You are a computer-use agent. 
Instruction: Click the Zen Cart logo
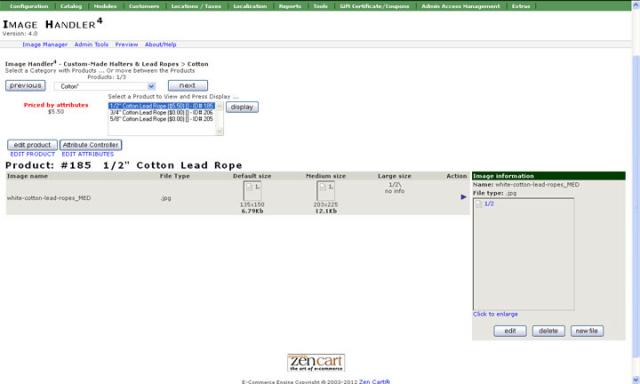coord(316,363)
